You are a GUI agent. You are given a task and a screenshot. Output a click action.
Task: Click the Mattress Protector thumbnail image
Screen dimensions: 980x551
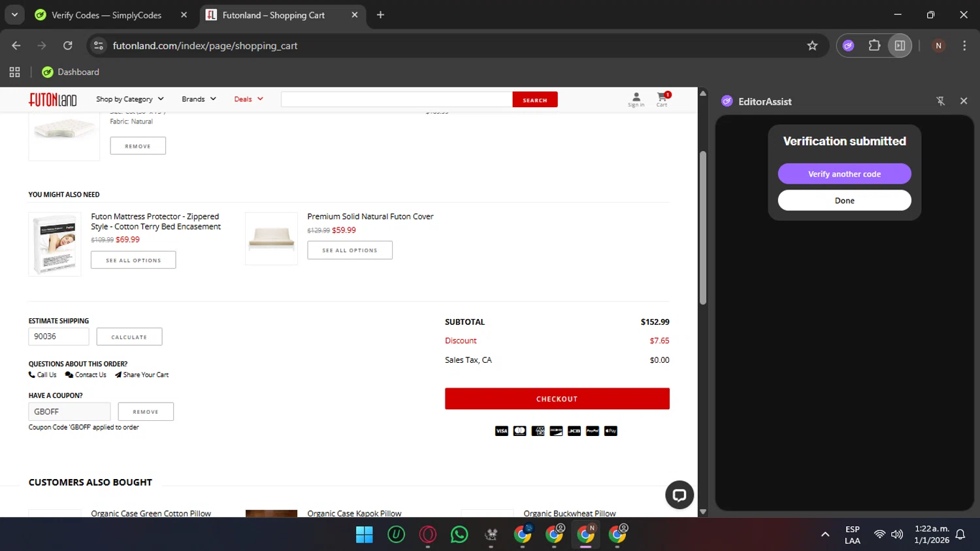(x=55, y=244)
